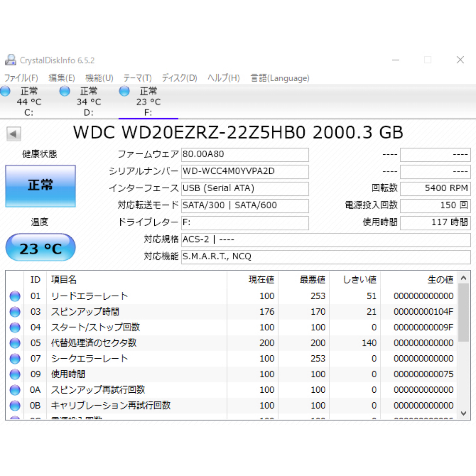
Task: Select the キャリブレーション再試行回数 attribute name
Action: click(x=111, y=405)
